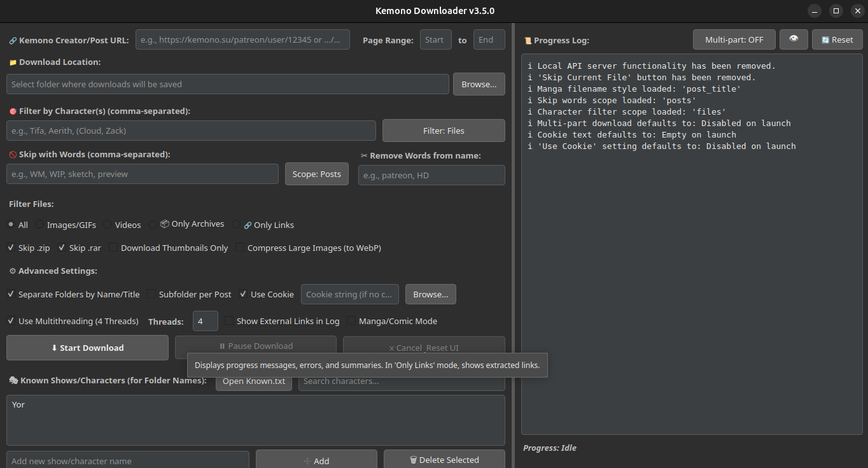The width and height of the screenshot is (868, 468).
Task: Enable Subfolder per Post checkbox
Action: coord(151,294)
